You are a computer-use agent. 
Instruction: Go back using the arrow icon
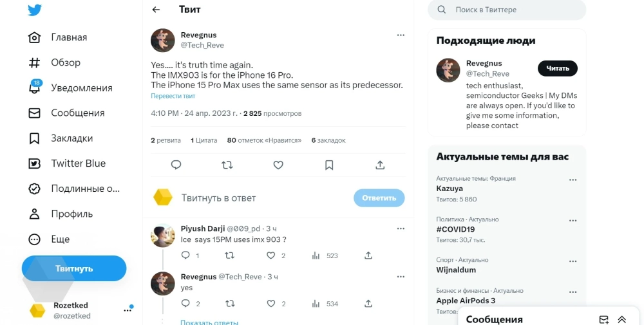(x=155, y=10)
